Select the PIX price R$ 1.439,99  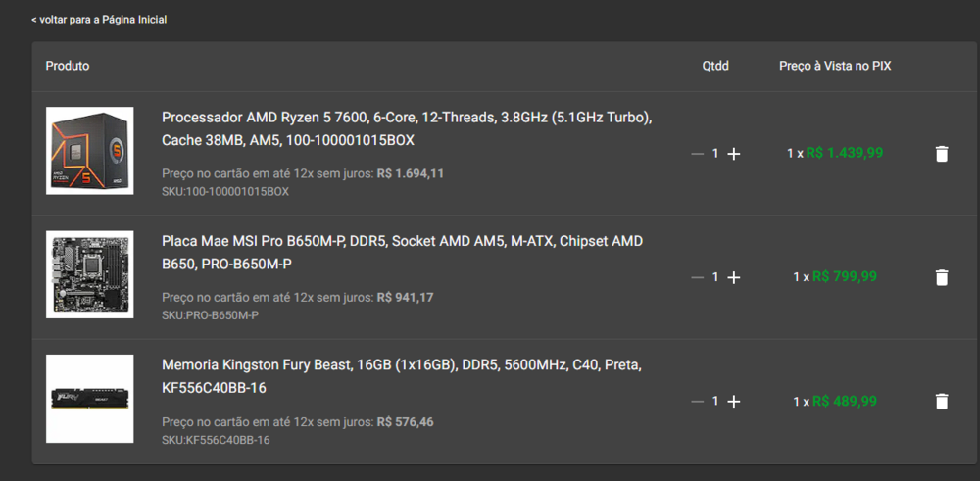pyautogui.click(x=845, y=153)
